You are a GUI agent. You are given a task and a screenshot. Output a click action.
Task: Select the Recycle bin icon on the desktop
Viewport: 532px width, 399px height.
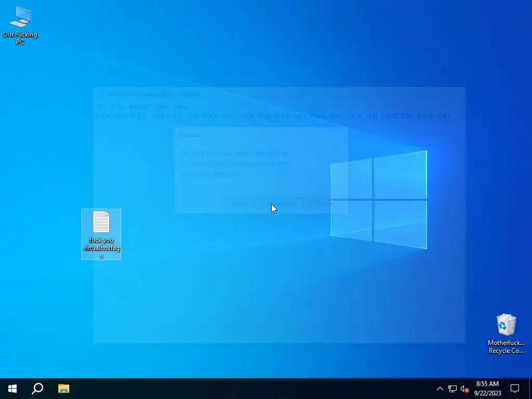pos(506,333)
